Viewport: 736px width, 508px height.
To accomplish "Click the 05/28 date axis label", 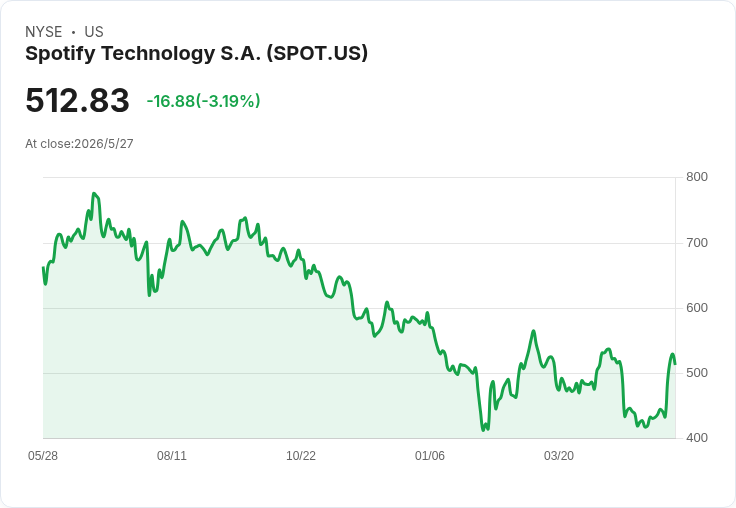I will coord(43,455).
